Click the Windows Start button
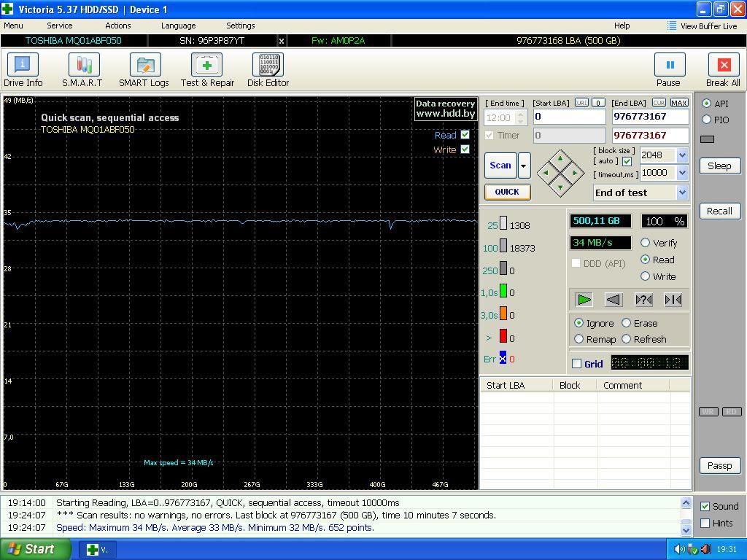The image size is (747, 560). [35, 549]
